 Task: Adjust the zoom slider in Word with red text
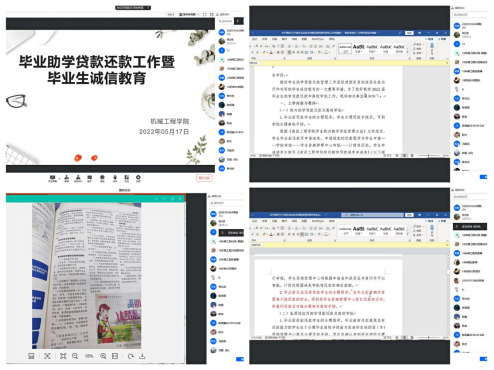tap(429, 338)
